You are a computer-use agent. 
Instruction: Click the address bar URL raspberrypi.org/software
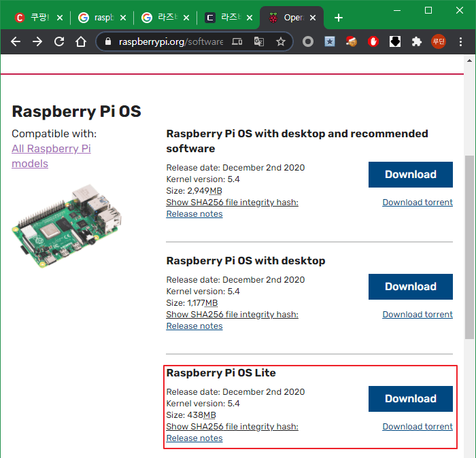pos(171,41)
